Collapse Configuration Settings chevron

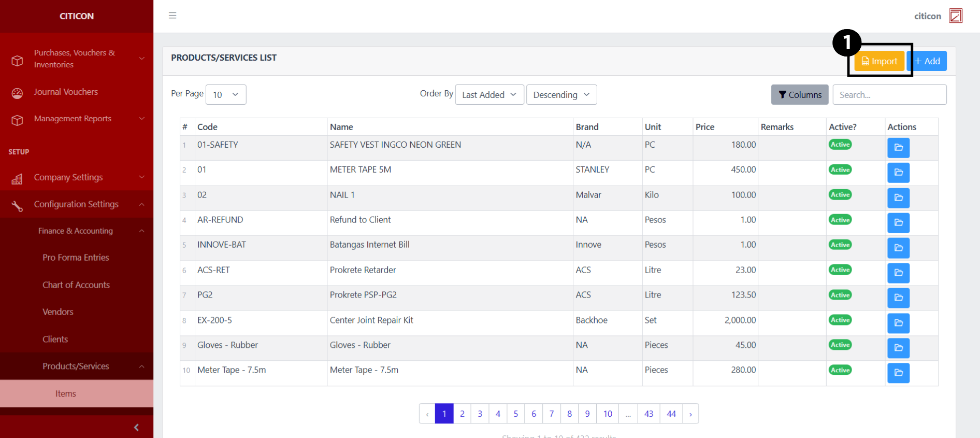[x=142, y=204]
